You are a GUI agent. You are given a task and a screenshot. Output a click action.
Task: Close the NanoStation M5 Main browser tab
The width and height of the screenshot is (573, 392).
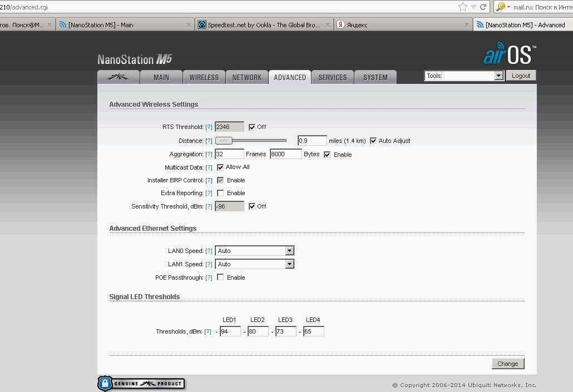pyautogui.click(x=188, y=24)
